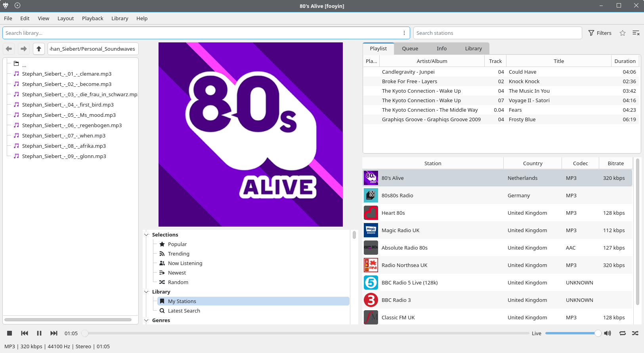
Task: Pause the current stream
Action: click(39, 333)
